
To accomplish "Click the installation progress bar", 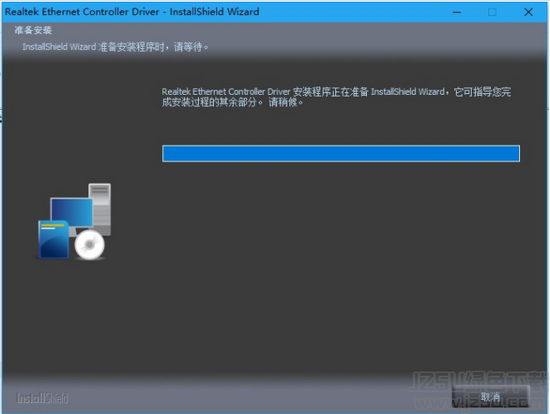I will click(x=341, y=153).
